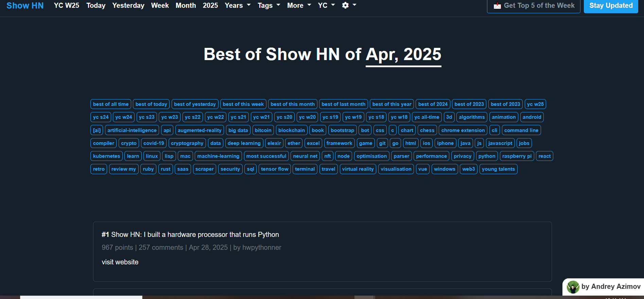Select the best of today tag
Viewport: 644px width, 299px height.
151,104
